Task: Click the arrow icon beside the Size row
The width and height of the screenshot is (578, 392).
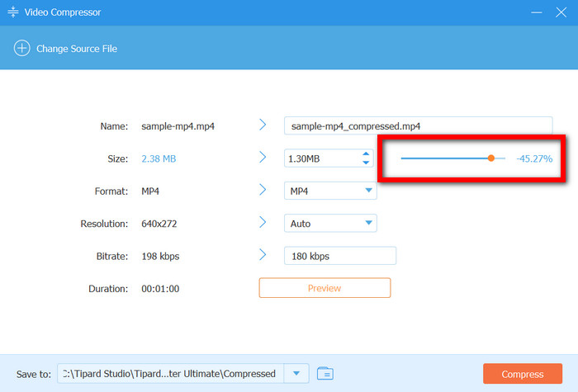Action: pyautogui.click(x=263, y=158)
